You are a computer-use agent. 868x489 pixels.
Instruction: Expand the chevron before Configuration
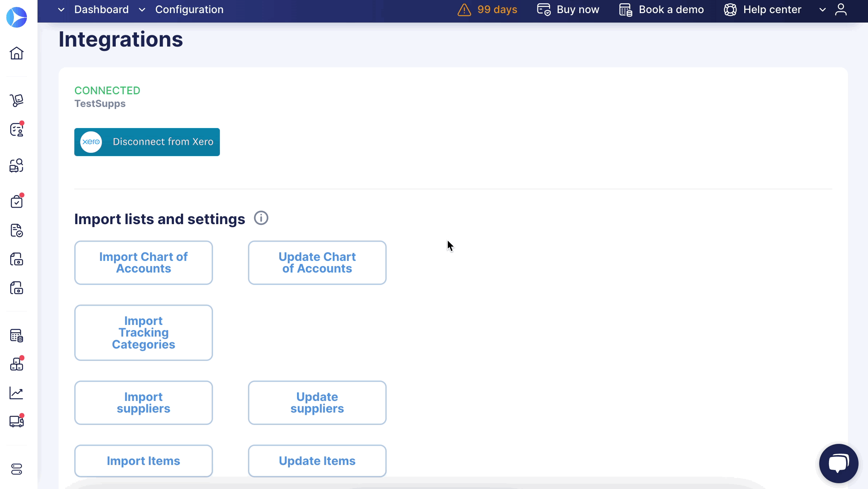coord(142,10)
